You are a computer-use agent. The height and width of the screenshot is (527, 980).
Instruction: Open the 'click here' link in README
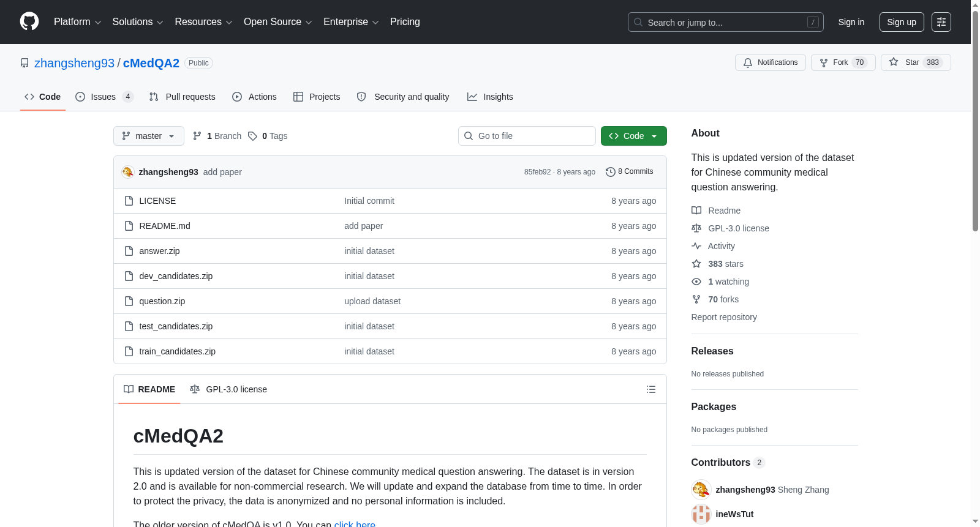click(355, 524)
